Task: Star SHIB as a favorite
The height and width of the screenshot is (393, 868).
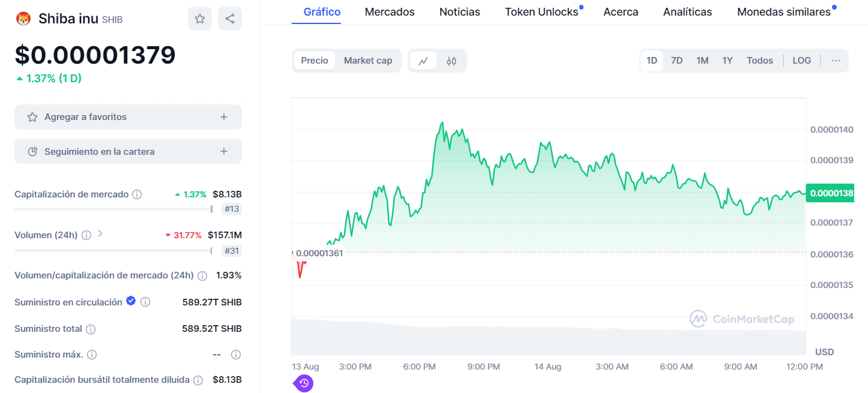Action: [x=200, y=19]
